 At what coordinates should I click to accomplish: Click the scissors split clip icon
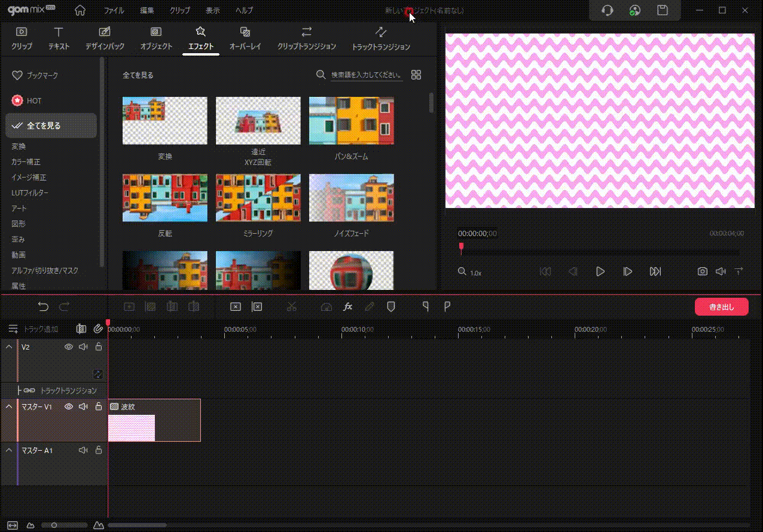(x=292, y=307)
